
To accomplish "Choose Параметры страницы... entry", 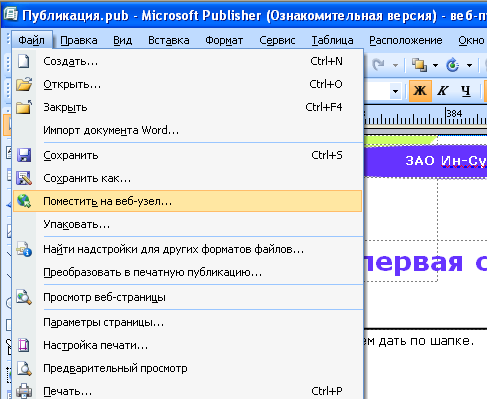I will pyautogui.click(x=187, y=322).
